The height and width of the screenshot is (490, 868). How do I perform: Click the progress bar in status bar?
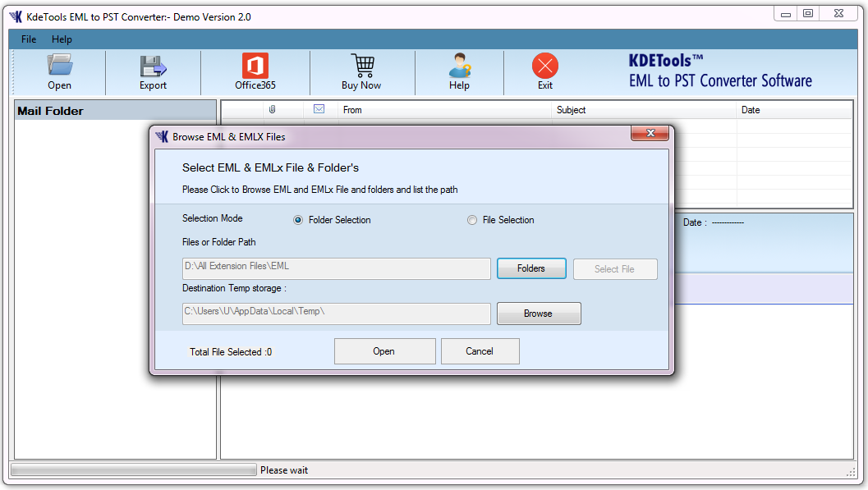[133, 470]
